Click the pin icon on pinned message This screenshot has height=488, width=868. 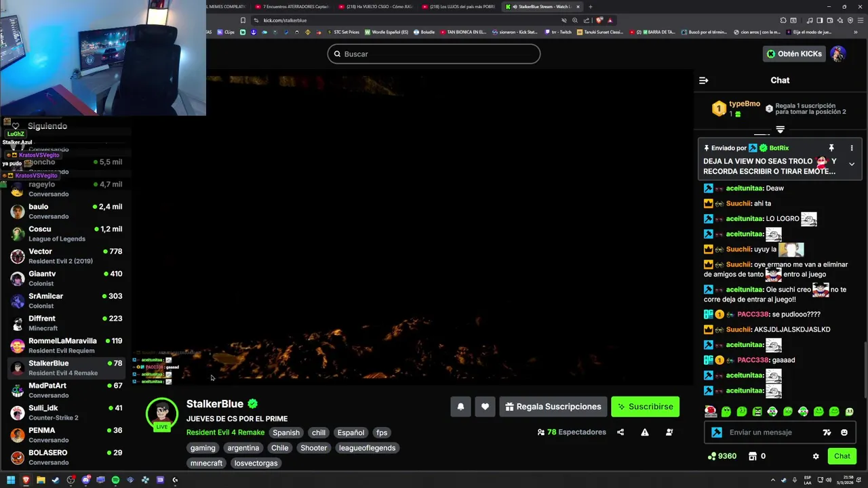tap(831, 148)
